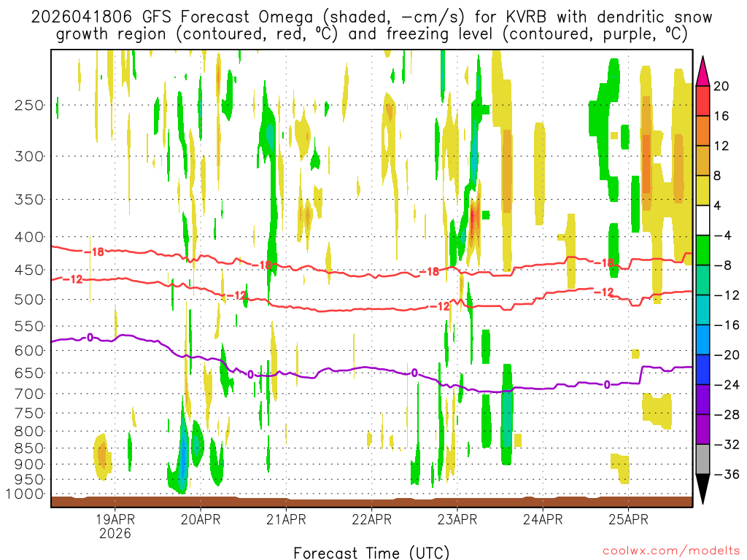
Task: Click the 300 pressure level label
Action: tap(29, 156)
